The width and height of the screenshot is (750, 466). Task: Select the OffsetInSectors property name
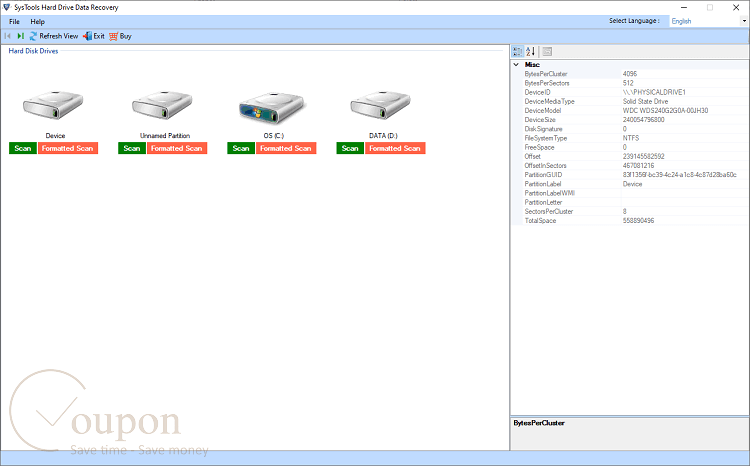tap(545, 166)
